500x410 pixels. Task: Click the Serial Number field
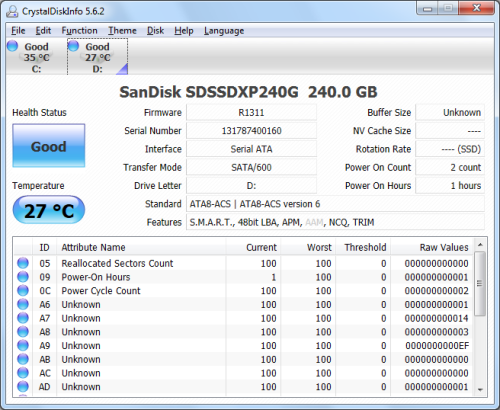click(251, 131)
